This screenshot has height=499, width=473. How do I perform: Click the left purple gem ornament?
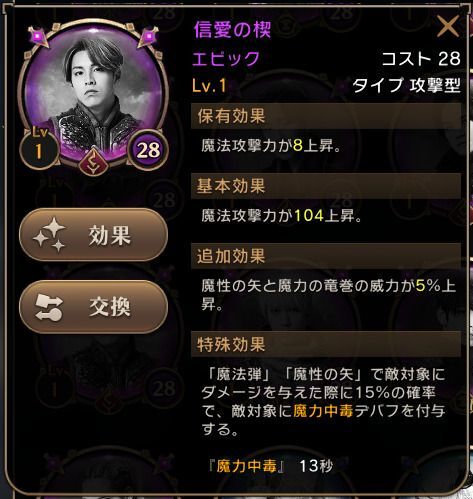(39, 36)
